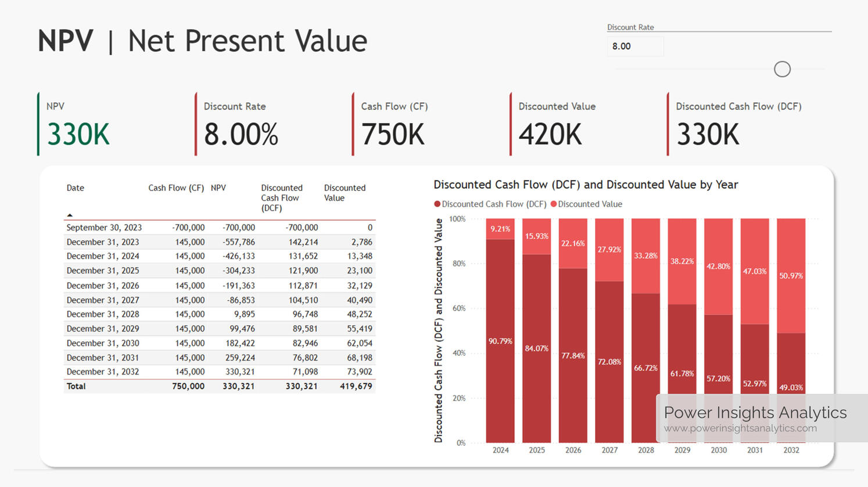Sort table by Cash Flow (CF) header

(x=176, y=188)
